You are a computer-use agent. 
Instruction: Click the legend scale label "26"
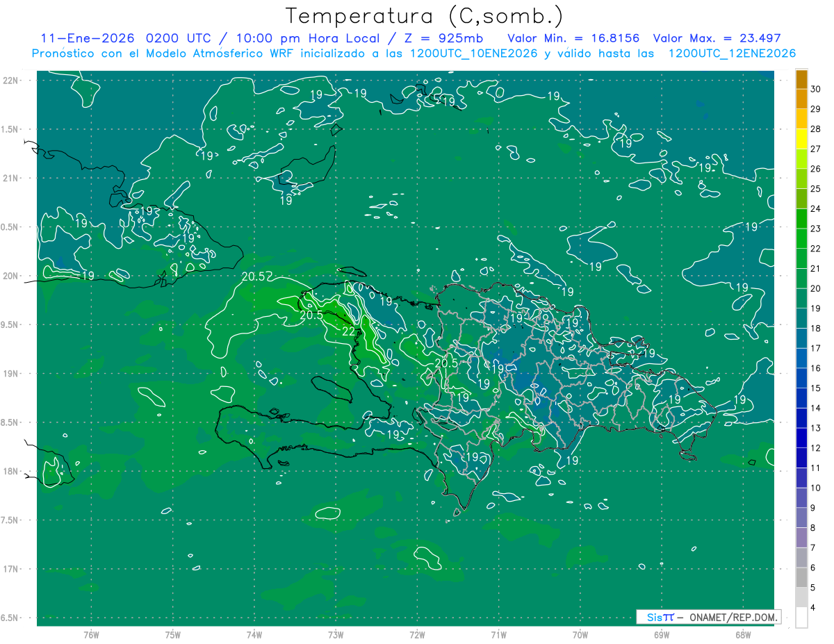[816, 169]
